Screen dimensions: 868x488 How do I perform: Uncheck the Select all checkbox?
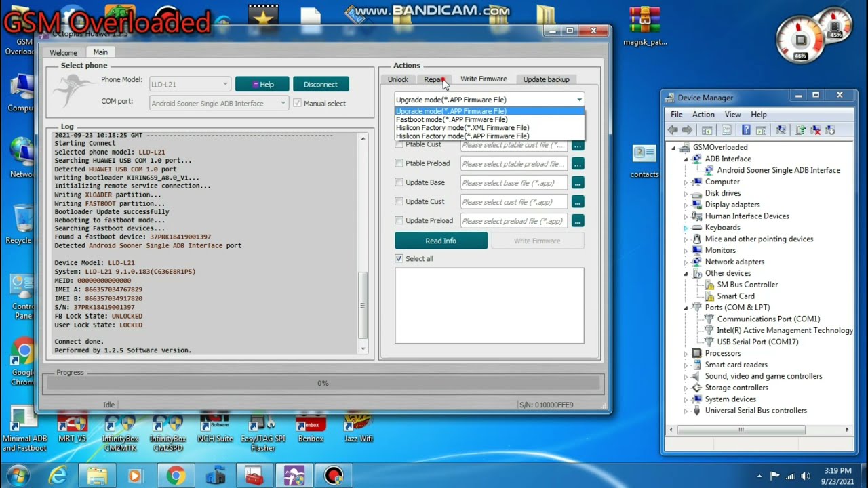(x=399, y=258)
